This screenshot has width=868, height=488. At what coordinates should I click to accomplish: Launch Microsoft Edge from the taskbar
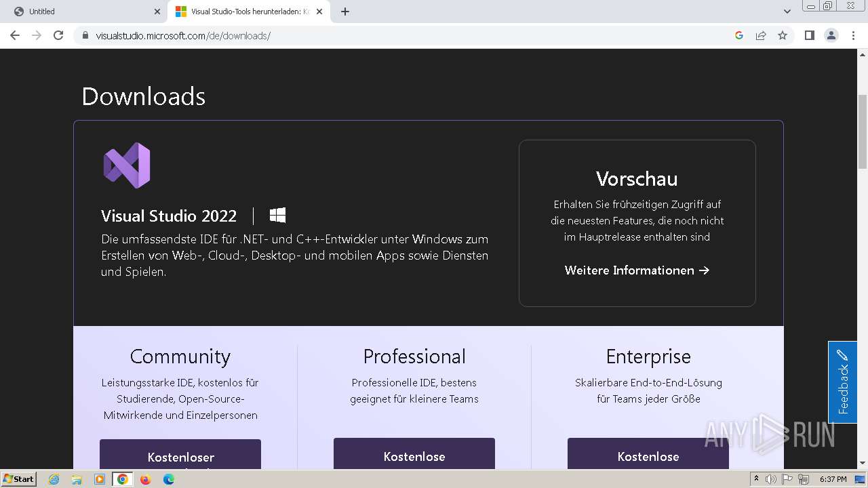pyautogui.click(x=169, y=479)
